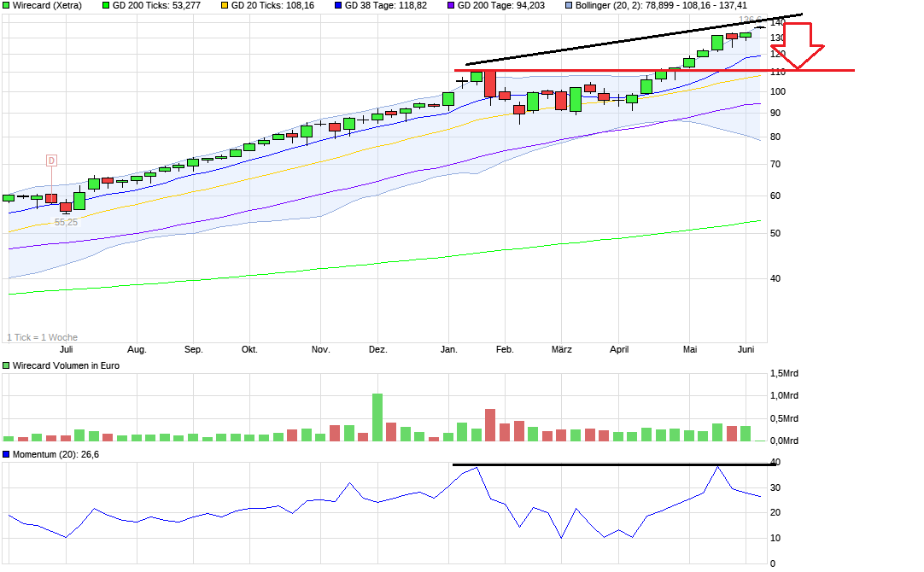Image resolution: width=924 pixels, height=572 pixels.
Task: Click the GD 200 Ticks legend color square
Action: point(106,5)
